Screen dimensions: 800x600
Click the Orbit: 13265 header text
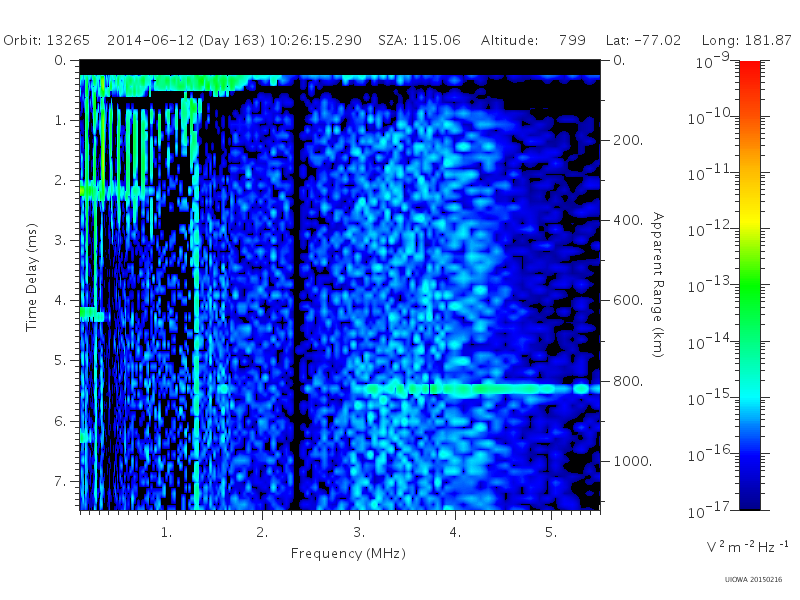click(x=46, y=40)
